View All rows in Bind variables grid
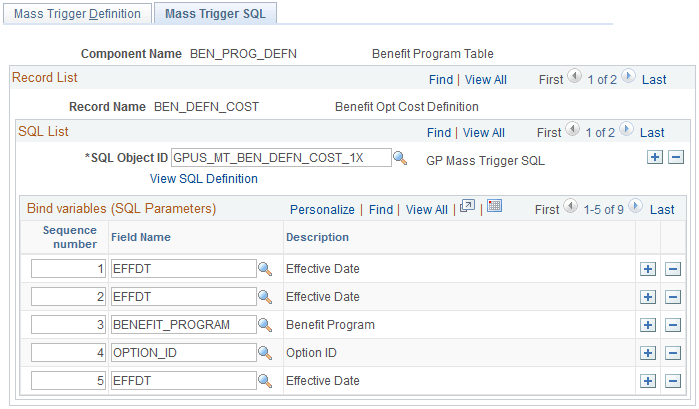The width and height of the screenshot is (699, 409). click(x=427, y=210)
